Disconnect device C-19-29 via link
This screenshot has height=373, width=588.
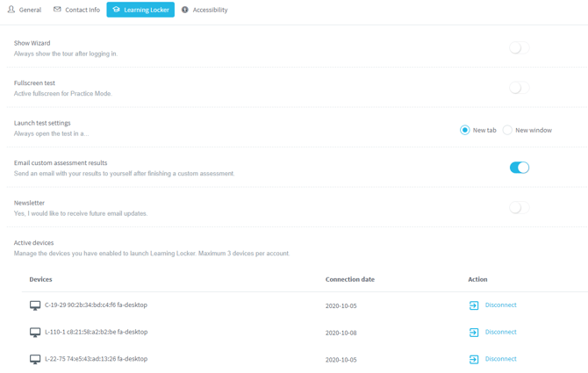click(500, 305)
